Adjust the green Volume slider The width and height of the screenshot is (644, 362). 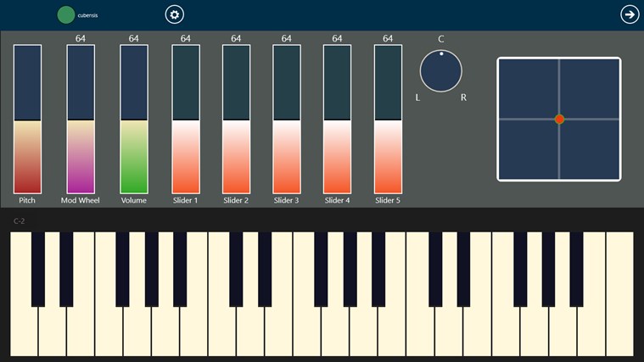tap(134, 119)
